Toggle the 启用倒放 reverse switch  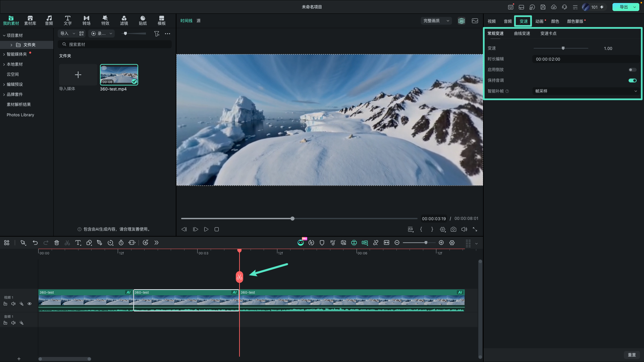tap(632, 70)
